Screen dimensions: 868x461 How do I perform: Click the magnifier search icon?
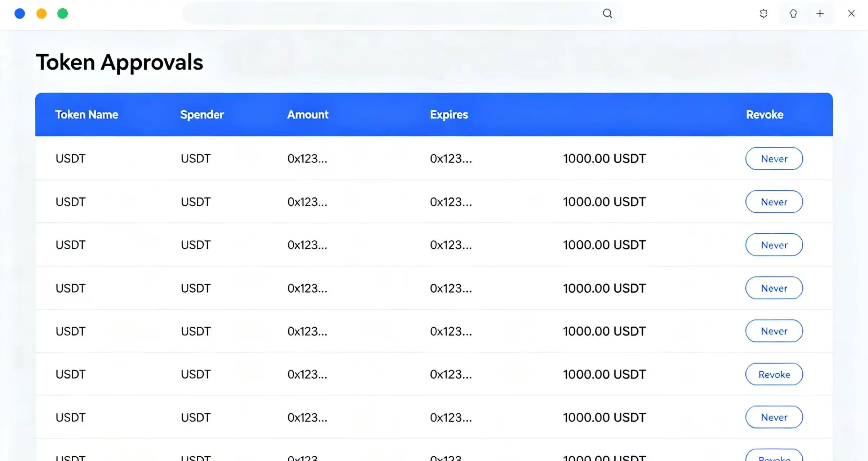607,14
